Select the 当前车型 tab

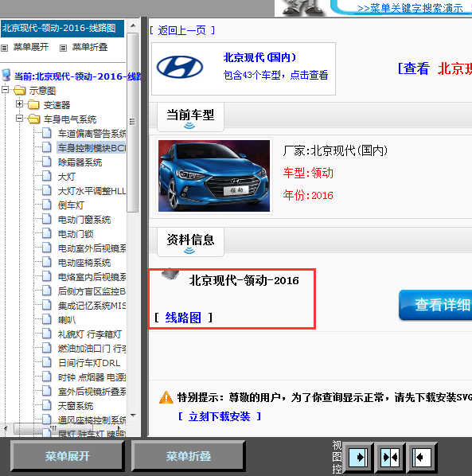[190, 117]
